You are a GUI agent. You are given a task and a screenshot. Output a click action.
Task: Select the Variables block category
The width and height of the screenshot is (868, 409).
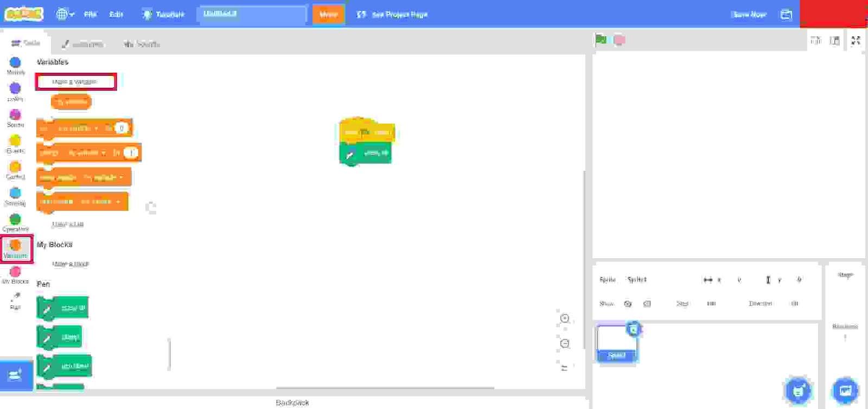coord(16,248)
